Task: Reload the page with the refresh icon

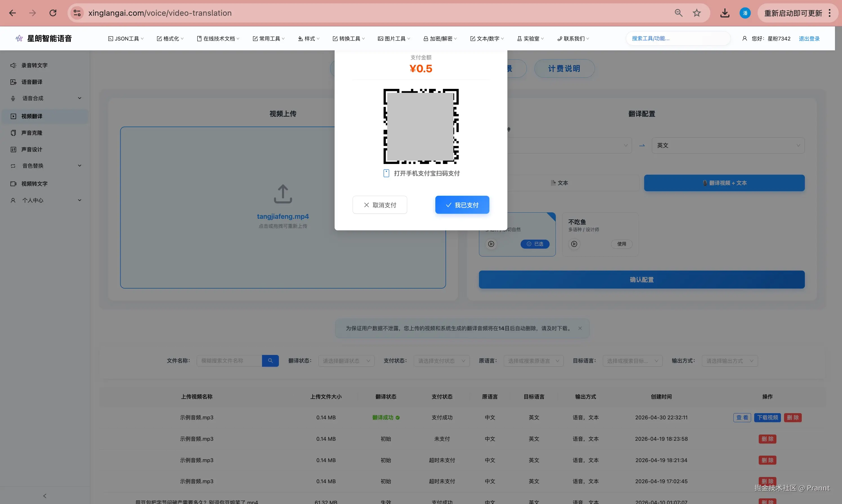Action: tap(53, 13)
